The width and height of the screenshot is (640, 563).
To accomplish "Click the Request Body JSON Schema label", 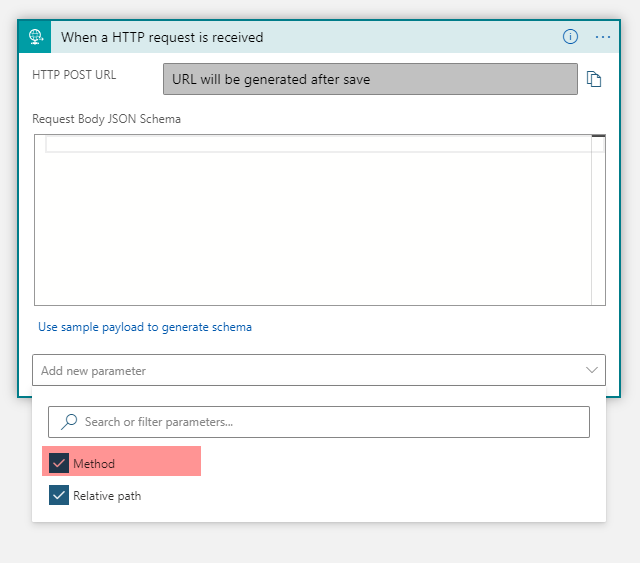I will click(x=106, y=119).
